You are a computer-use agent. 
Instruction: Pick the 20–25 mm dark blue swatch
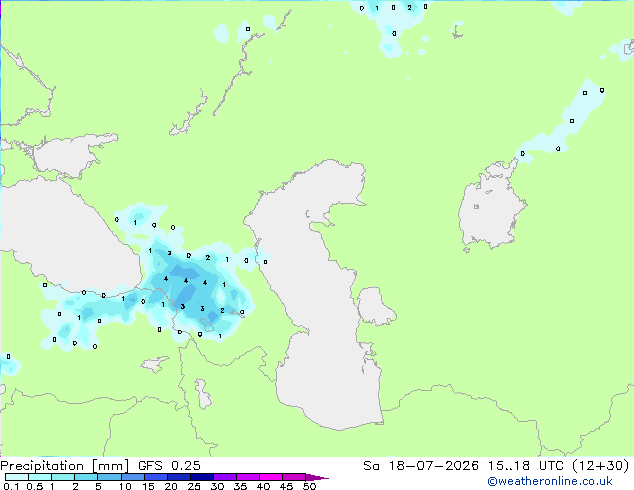coord(179,477)
